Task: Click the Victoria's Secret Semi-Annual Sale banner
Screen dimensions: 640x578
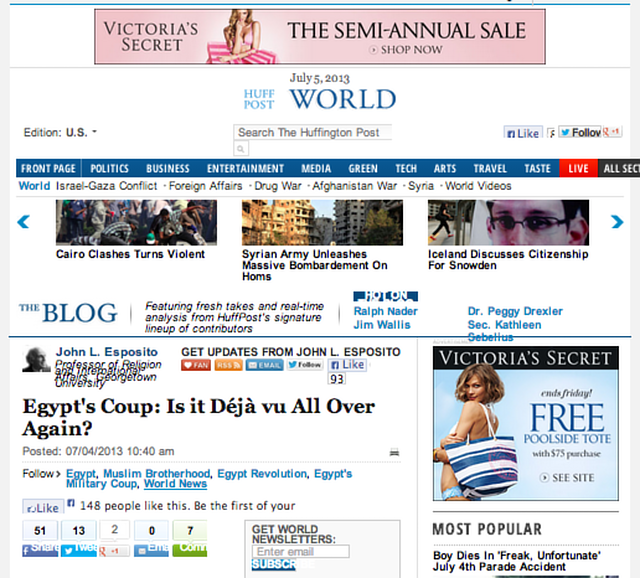Action: tap(320, 37)
